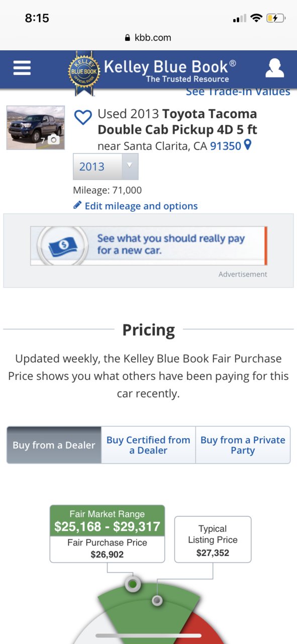Tap the Kelley Blue Book logo badge
Viewport: 297px width, 644px height.
coord(84,73)
